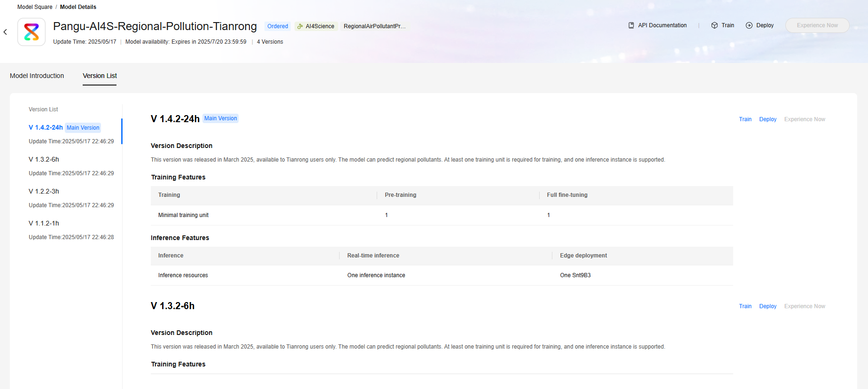The width and height of the screenshot is (868, 389).
Task: Click Experience Now for V 1.4.2-24h
Action: 805,119
